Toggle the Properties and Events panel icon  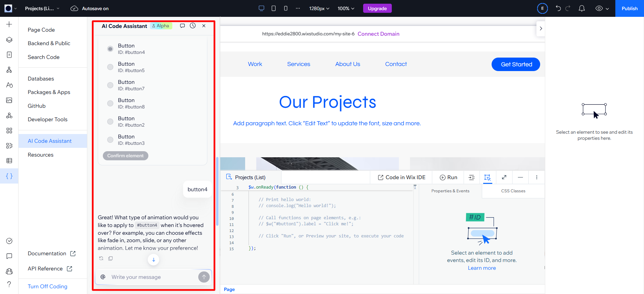(x=487, y=177)
